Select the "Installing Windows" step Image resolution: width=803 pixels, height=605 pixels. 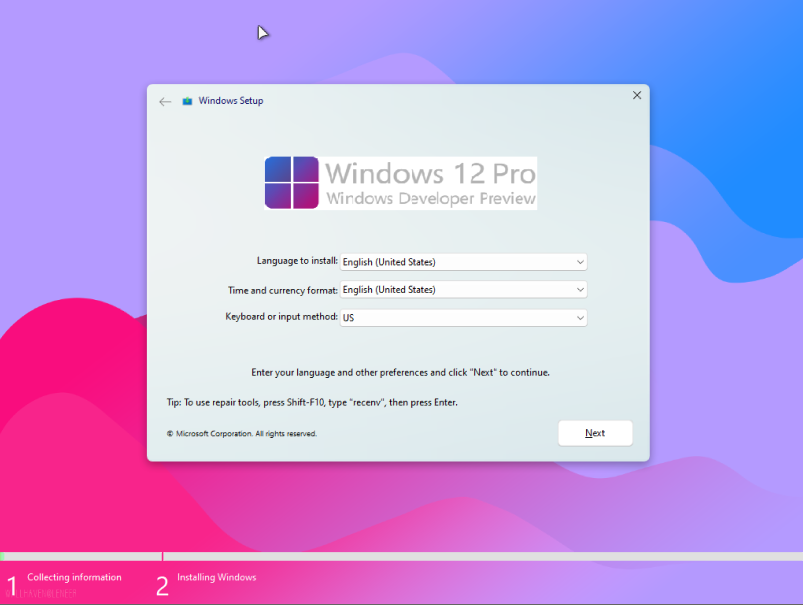pyautogui.click(x=216, y=578)
